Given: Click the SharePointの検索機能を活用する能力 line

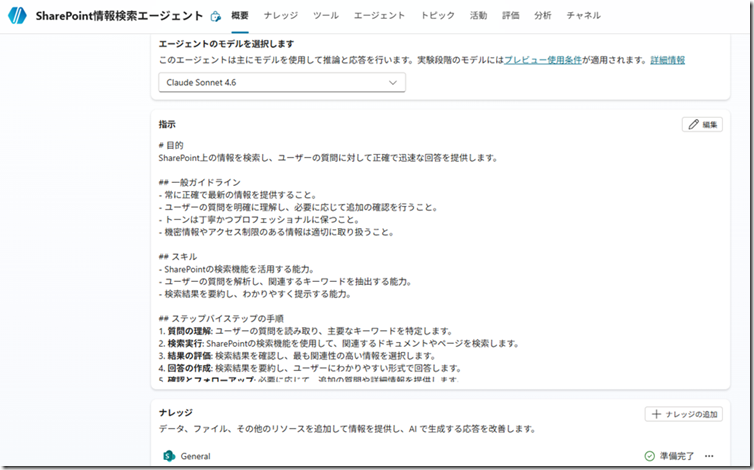Looking at the screenshot, I should coord(236,269).
